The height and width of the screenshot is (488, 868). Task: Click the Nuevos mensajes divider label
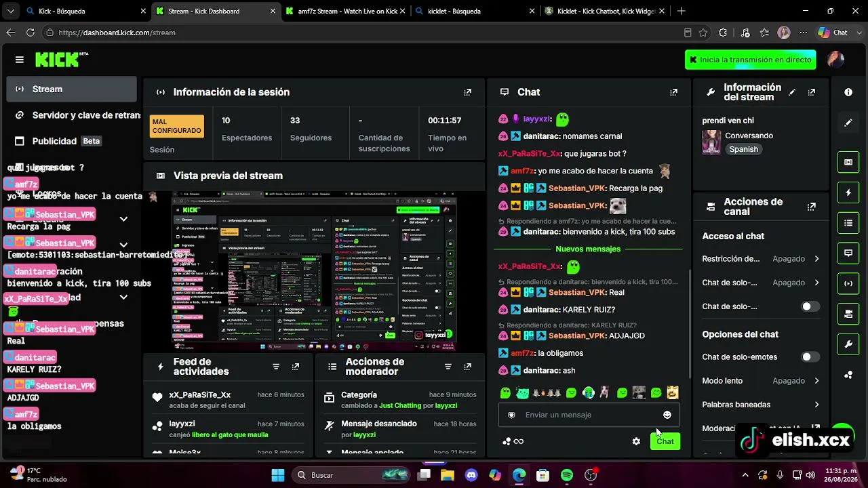(588, 249)
